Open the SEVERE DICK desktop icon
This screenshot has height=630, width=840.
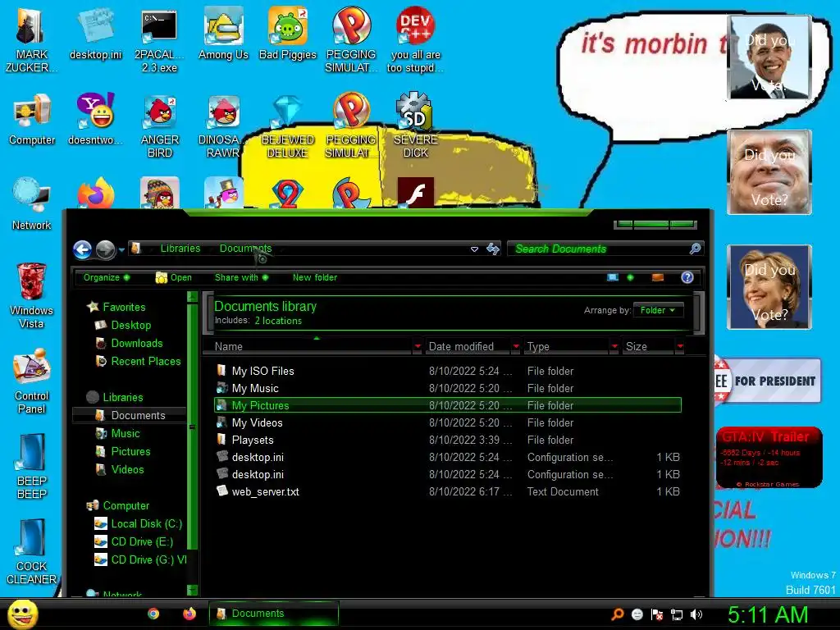[x=415, y=126]
